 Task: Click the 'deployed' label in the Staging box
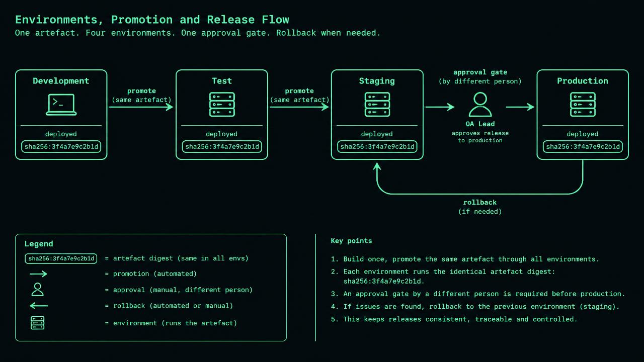click(377, 134)
